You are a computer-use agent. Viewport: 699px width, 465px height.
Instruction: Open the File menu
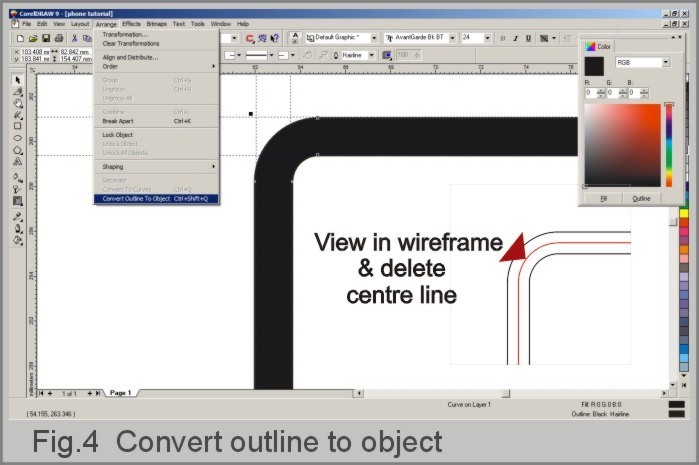tap(27, 24)
